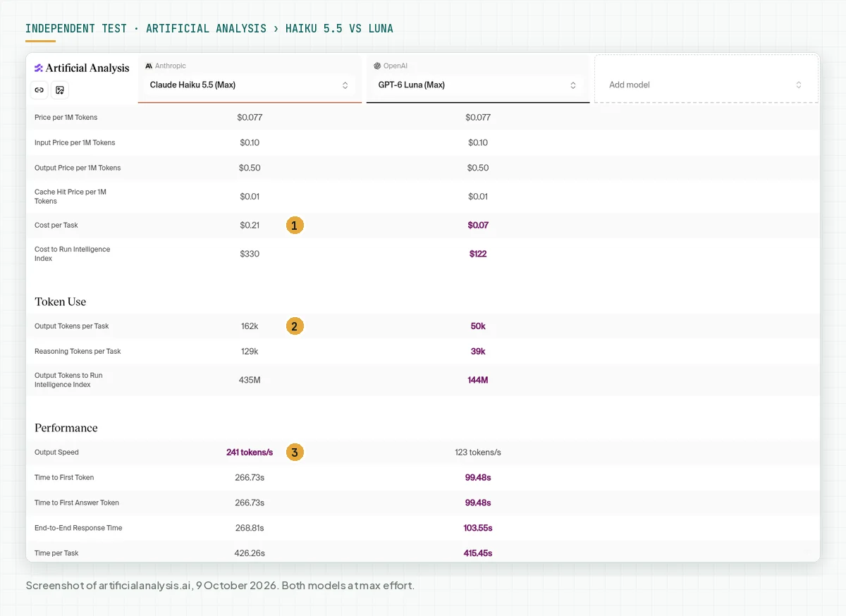Click the Cost to Run Intelligence Index label
Image resolution: width=846 pixels, height=616 pixels.
click(x=73, y=254)
